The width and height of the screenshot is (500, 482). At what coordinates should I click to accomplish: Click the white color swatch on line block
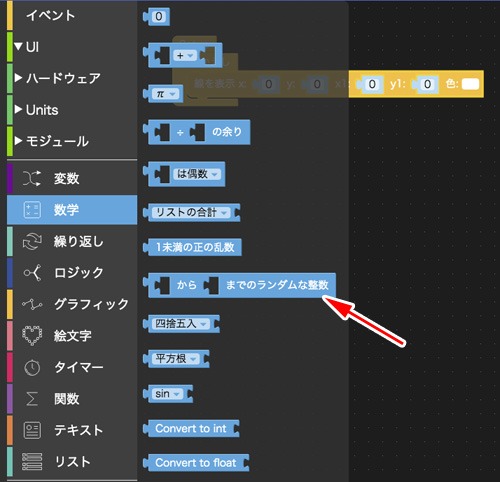tap(470, 84)
